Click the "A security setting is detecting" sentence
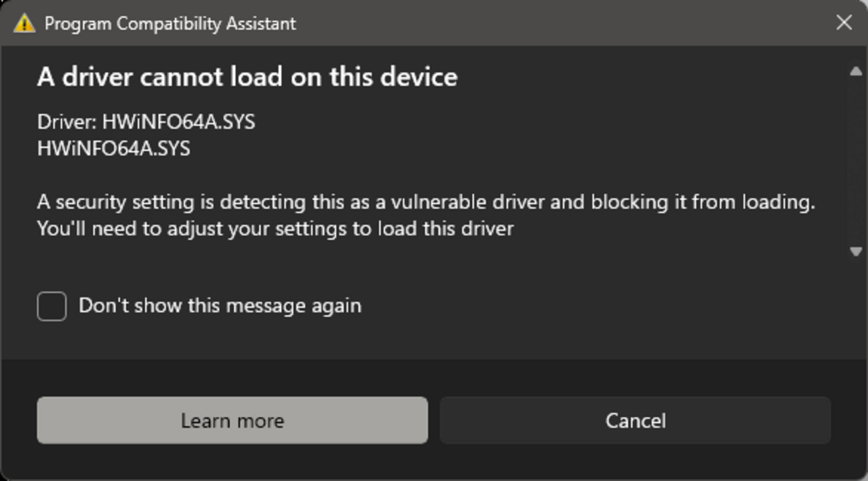The image size is (868, 481). 426,201
